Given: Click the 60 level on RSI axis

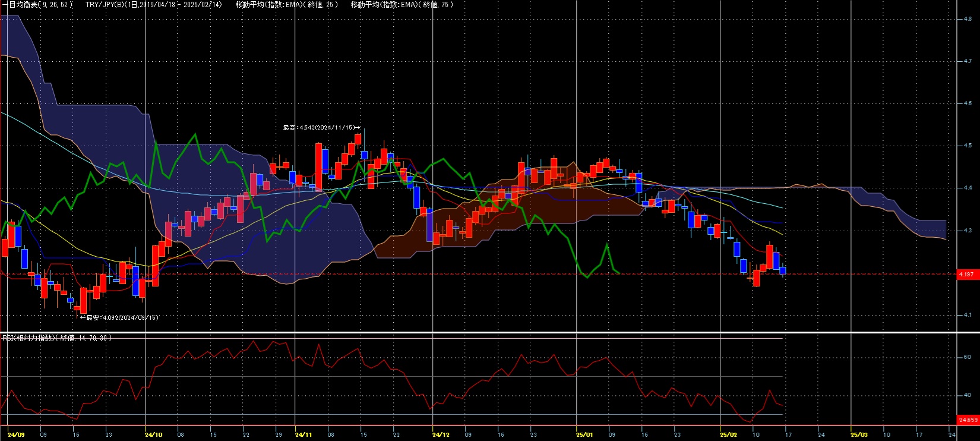Looking at the screenshot, I should click(x=968, y=357).
